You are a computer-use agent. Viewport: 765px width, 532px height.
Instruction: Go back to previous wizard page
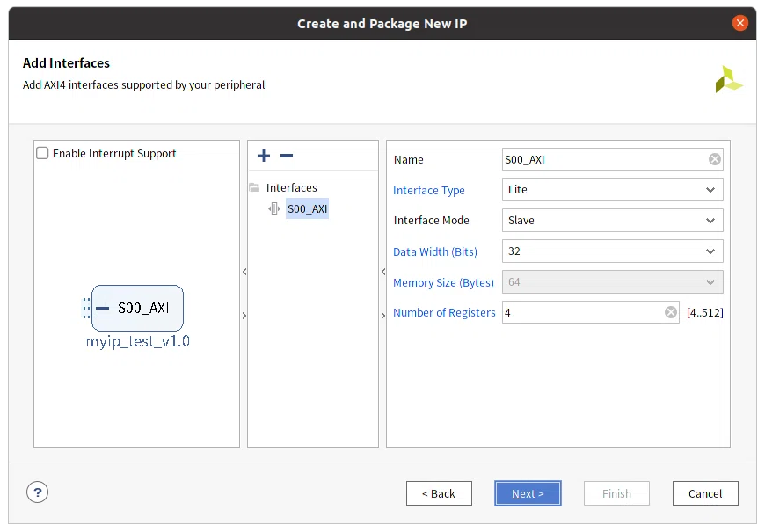click(439, 493)
